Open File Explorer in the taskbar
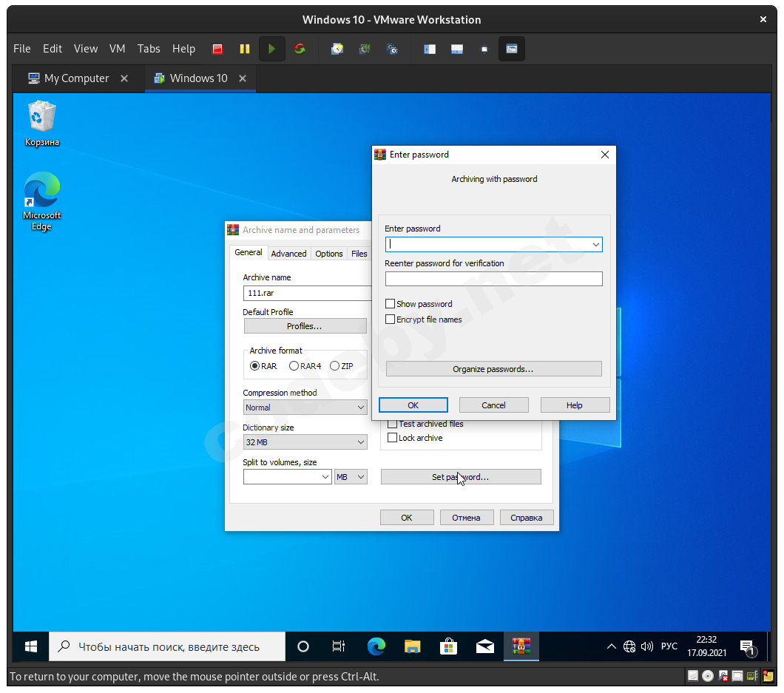The width and height of the screenshot is (784, 693). [412, 646]
